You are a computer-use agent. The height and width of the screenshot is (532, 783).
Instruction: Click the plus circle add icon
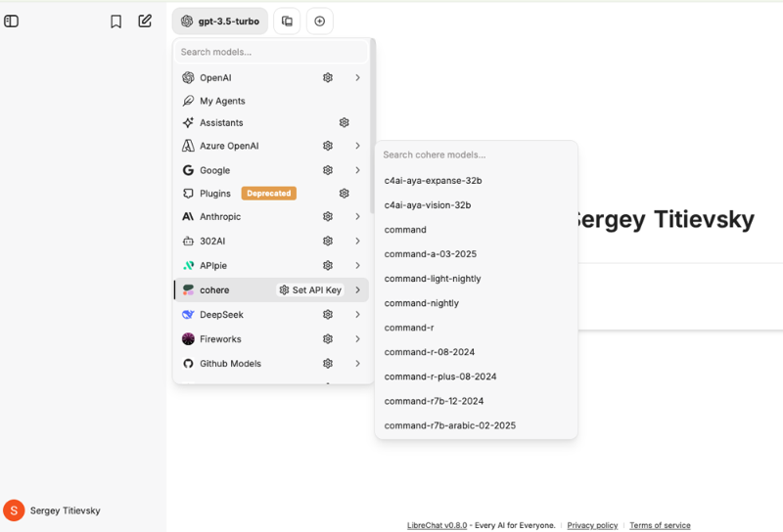pos(319,21)
